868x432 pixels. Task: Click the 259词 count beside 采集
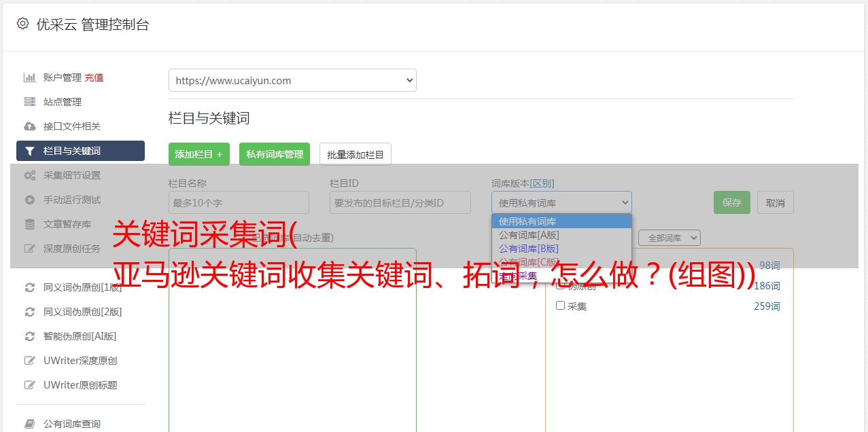pos(767,306)
